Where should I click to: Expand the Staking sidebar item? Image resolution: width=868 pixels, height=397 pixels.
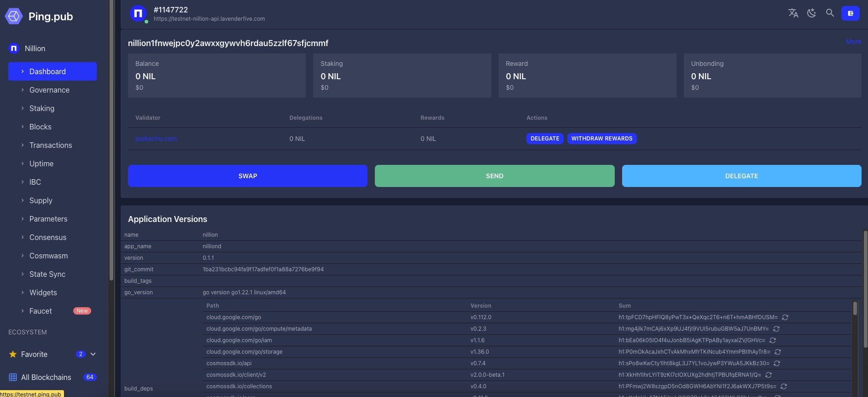click(42, 108)
